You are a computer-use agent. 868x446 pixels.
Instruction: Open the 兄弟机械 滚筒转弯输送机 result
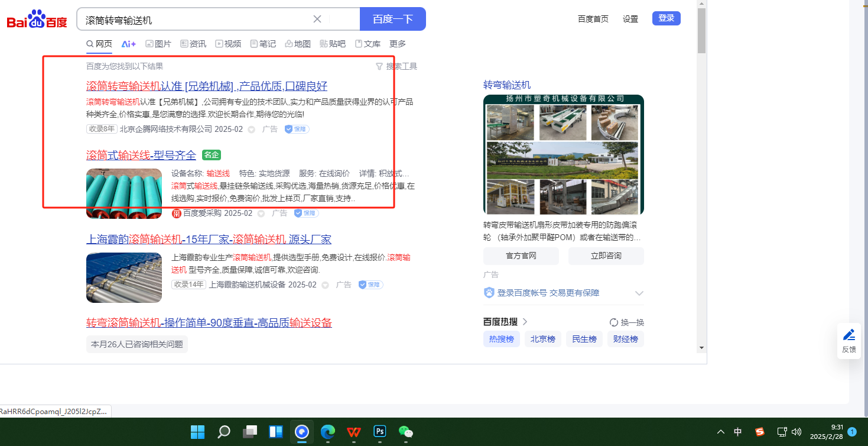click(x=207, y=86)
